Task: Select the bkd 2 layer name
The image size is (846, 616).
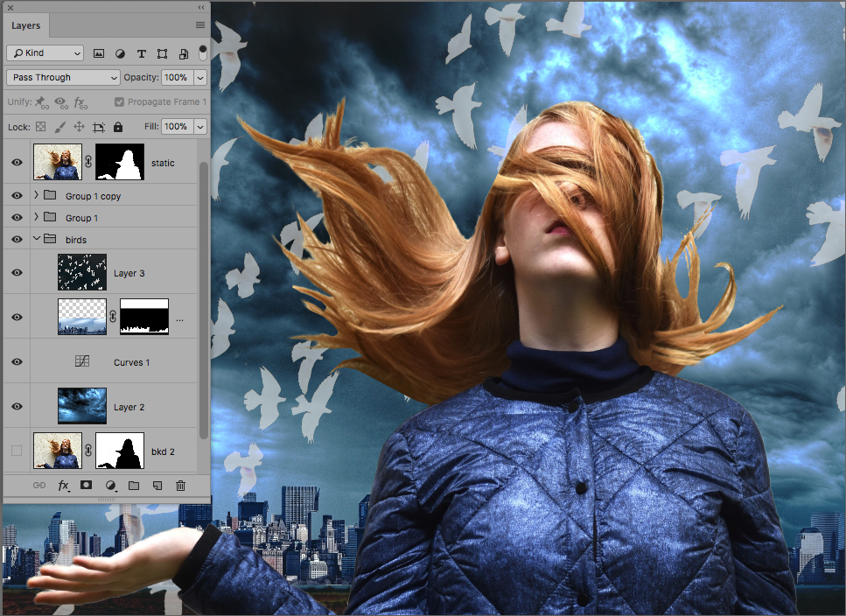Action: [x=163, y=452]
